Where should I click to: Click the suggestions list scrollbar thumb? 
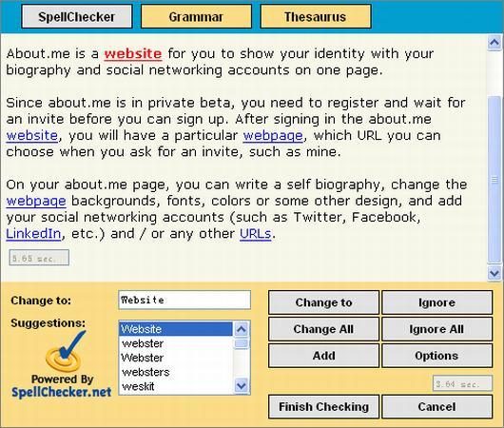pyautogui.click(x=242, y=343)
